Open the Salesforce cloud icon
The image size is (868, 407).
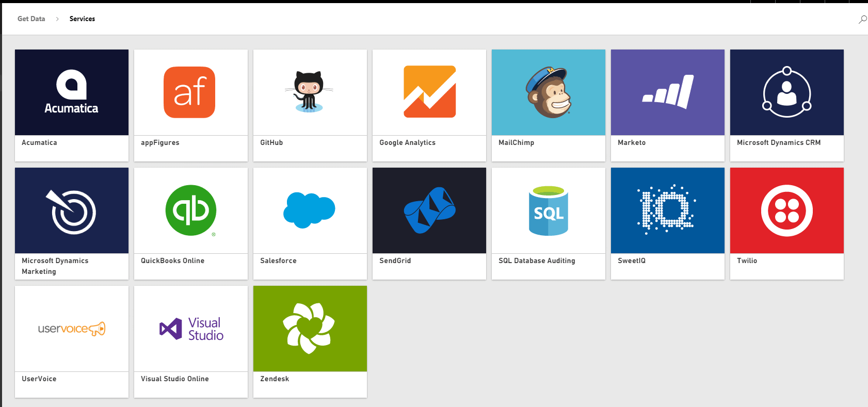pos(310,210)
